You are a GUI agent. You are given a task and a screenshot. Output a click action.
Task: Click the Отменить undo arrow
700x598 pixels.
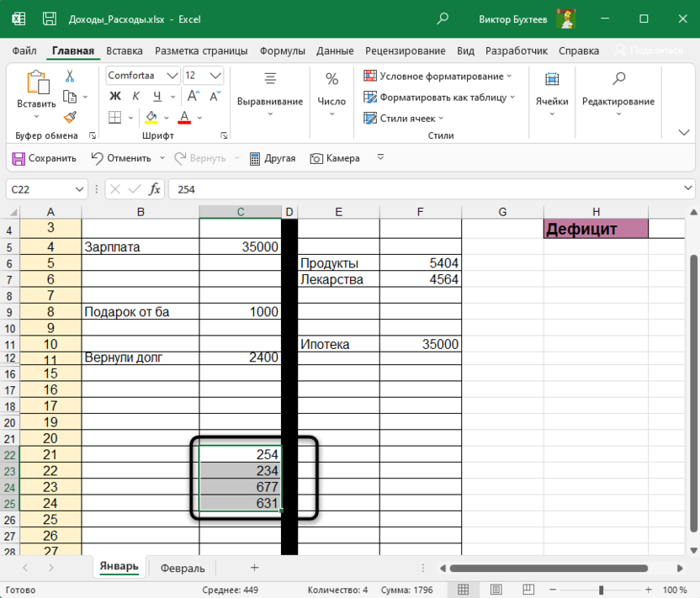(98, 158)
